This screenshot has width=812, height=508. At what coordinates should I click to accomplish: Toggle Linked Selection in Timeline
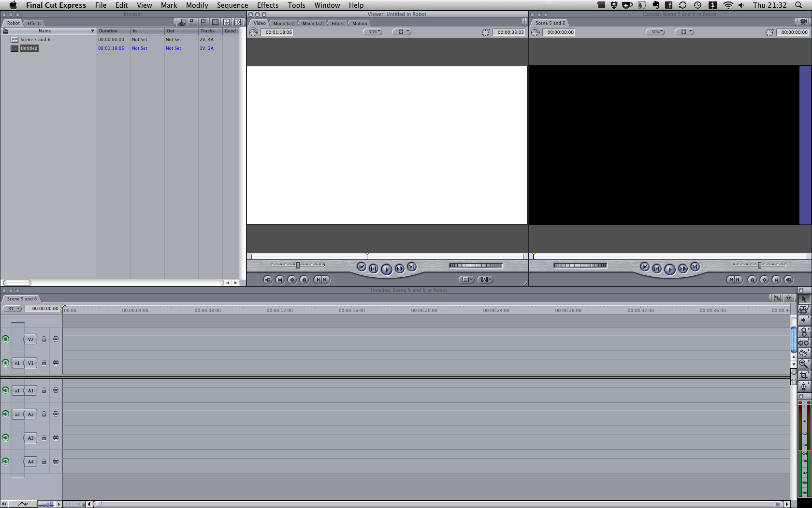777,298
